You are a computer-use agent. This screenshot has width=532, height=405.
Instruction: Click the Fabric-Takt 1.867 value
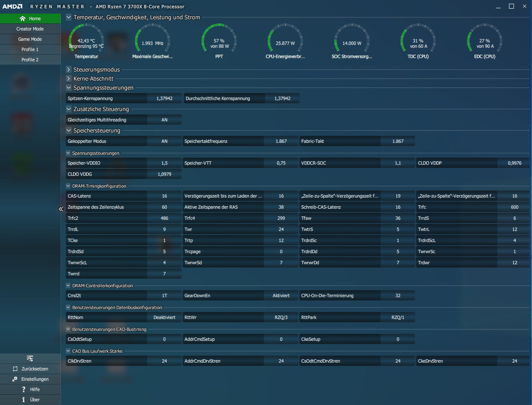click(398, 141)
